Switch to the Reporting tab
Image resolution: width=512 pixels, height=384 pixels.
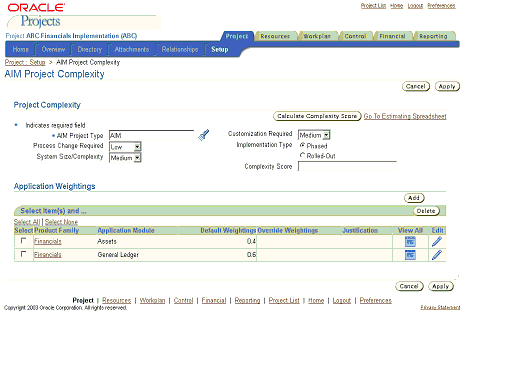pyautogui.click(x=433, y=36)
